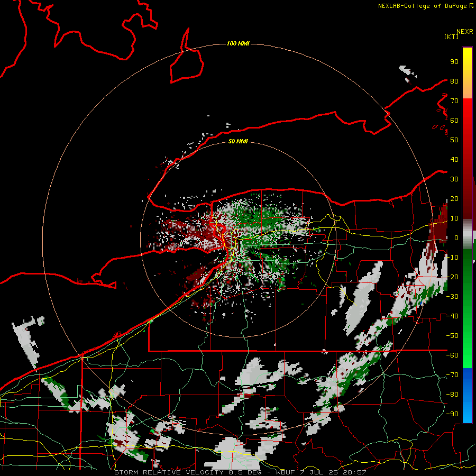This screenshot has width=476, height=476.
Task: Click the 60 knot label on scale
Action: point(454,120)
